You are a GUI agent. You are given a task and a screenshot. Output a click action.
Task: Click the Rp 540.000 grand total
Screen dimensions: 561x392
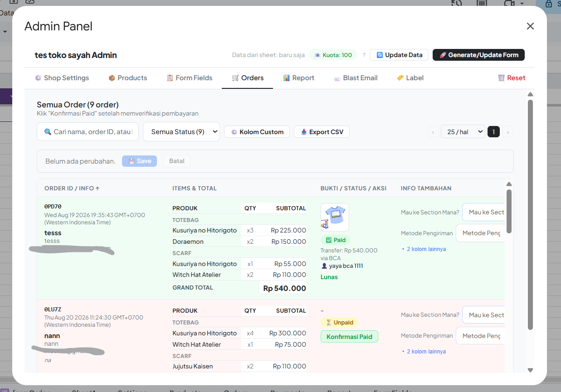pos(284,288)
